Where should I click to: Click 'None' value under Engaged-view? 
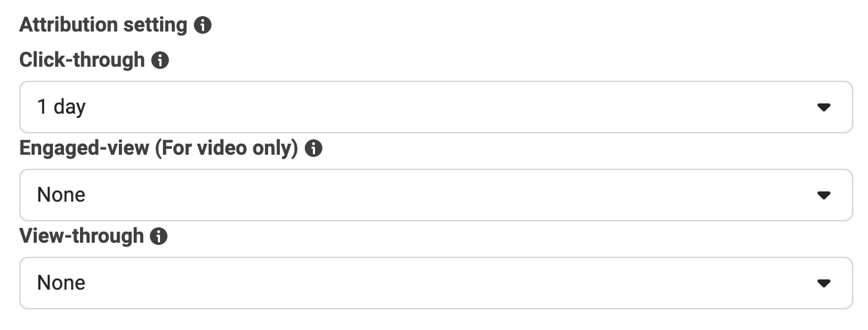point(61,194)
